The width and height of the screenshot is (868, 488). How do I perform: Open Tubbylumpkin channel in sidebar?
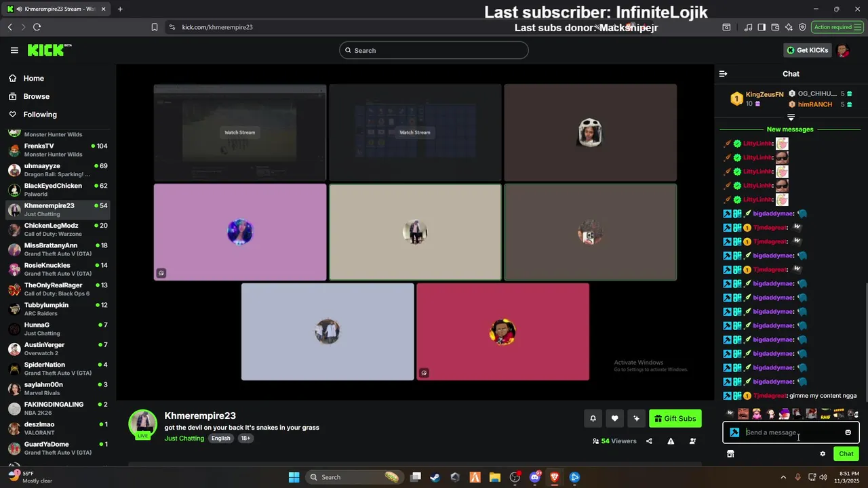pos(58,308)
